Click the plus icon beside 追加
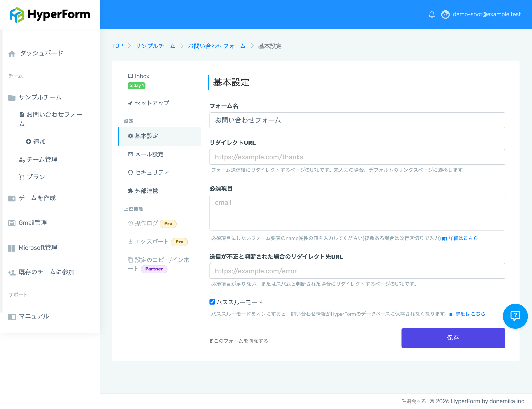This screenshot has height=409, width=532. pyautogui.click(x=28, y=141)
